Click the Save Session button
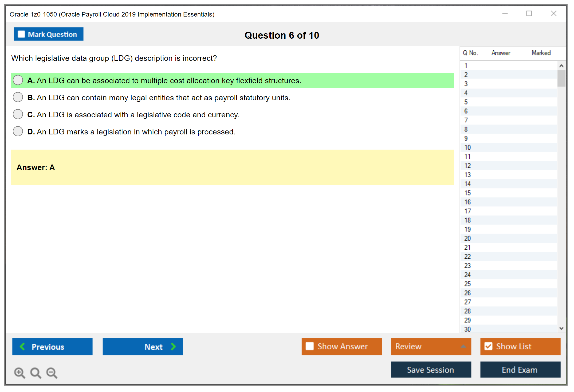 pos(431,370)
